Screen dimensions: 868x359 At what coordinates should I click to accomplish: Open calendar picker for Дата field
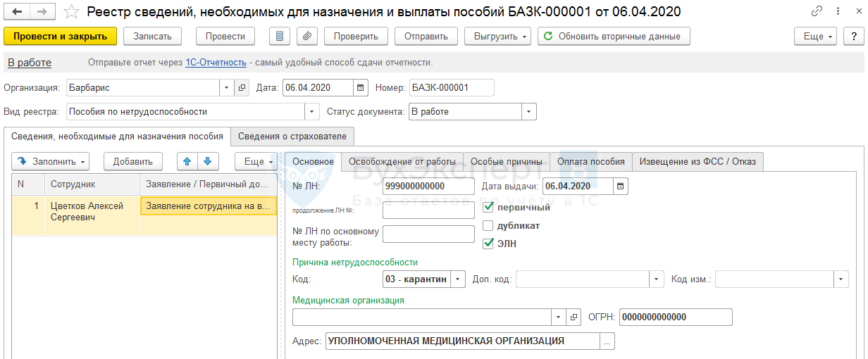[361, 88]
